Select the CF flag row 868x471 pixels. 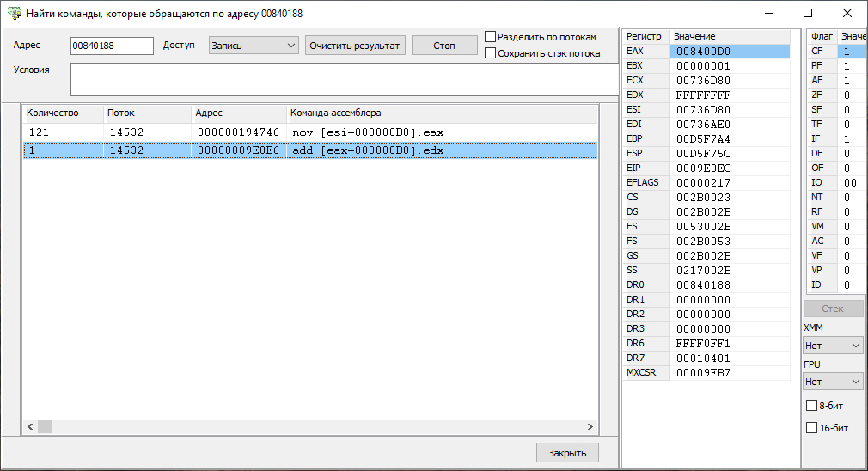click(x=836, y=51)
